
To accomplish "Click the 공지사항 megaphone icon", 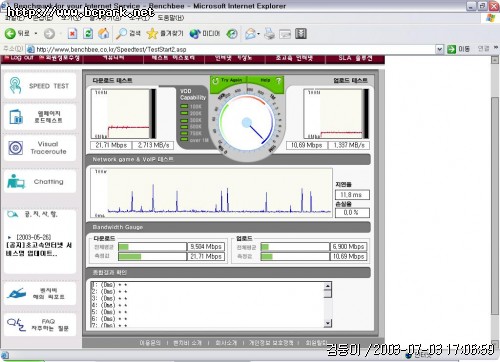I will pos(13,214).
